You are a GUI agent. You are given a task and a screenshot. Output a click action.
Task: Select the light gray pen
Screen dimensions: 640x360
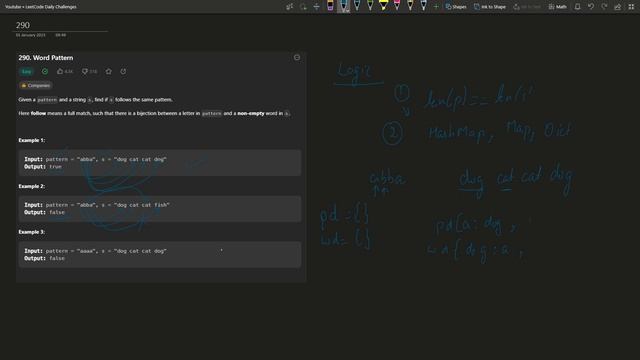424,6
